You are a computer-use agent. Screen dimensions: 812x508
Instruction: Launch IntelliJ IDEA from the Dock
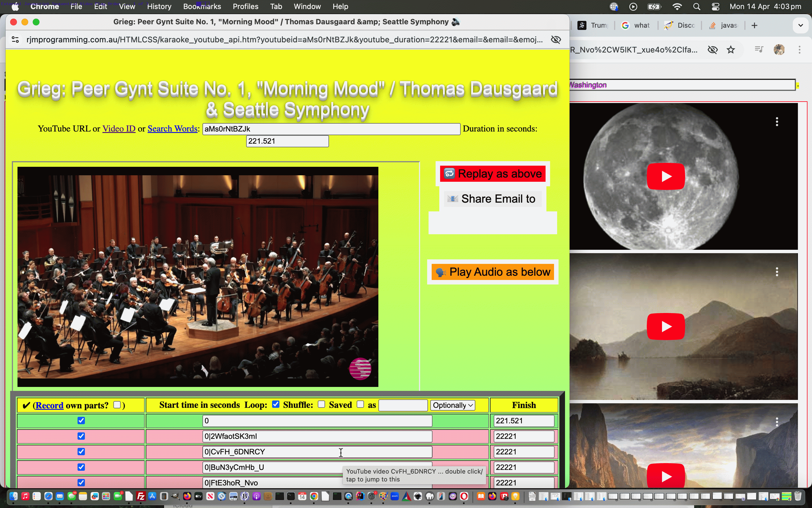point(360,496)
